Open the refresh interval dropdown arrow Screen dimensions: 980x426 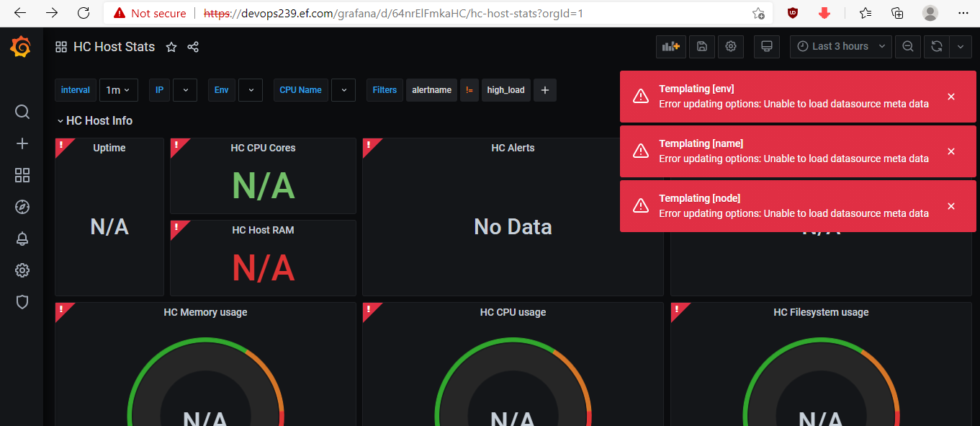(x=961, y=47)
